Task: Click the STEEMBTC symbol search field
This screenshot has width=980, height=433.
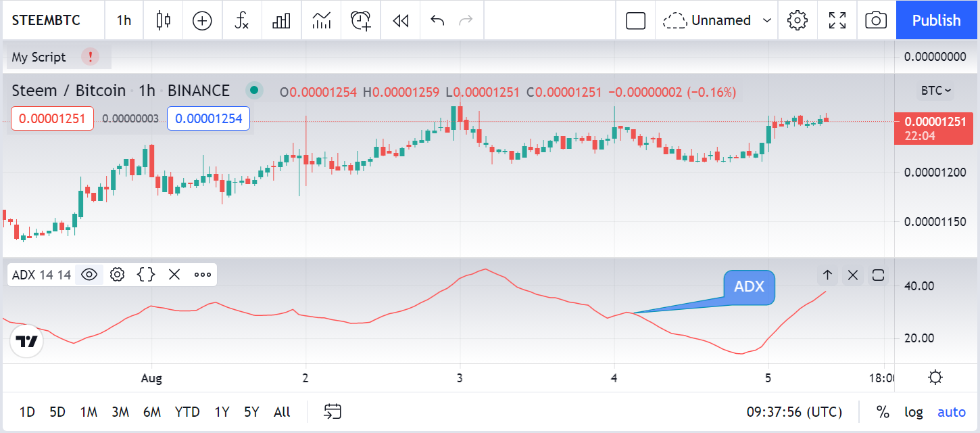Action: pyautogui.click(x=46, y=20)
